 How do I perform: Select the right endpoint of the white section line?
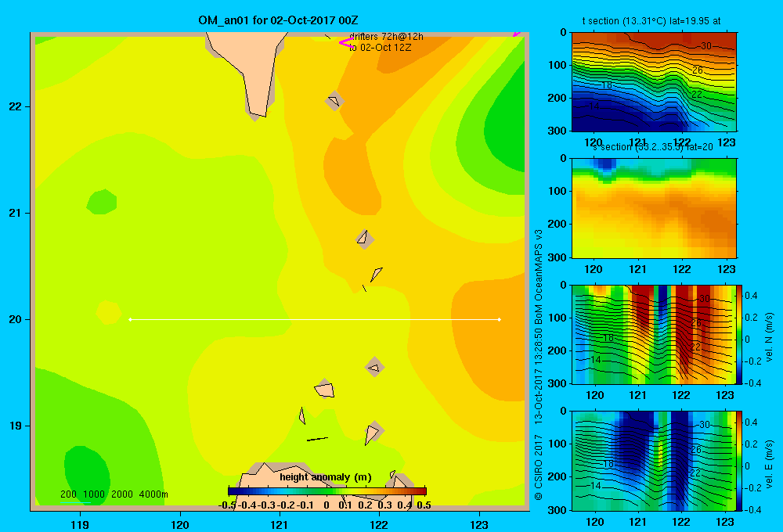[x=499, y=319]
